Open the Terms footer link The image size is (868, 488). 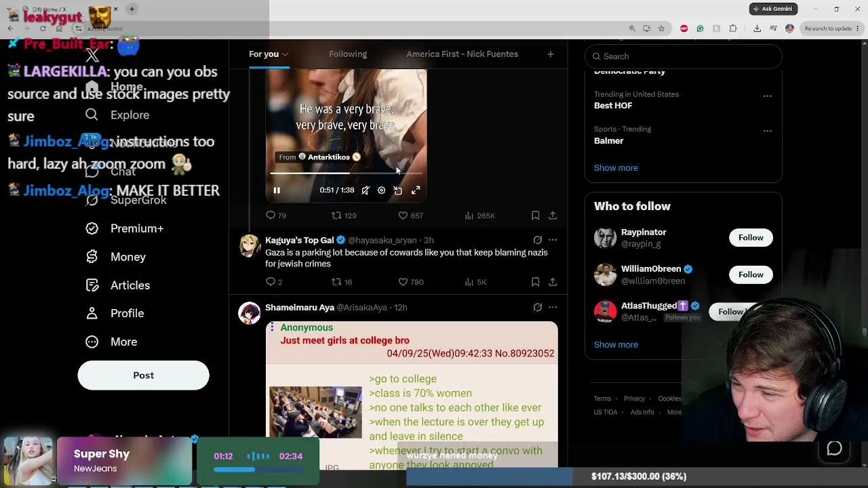[602, 399]
